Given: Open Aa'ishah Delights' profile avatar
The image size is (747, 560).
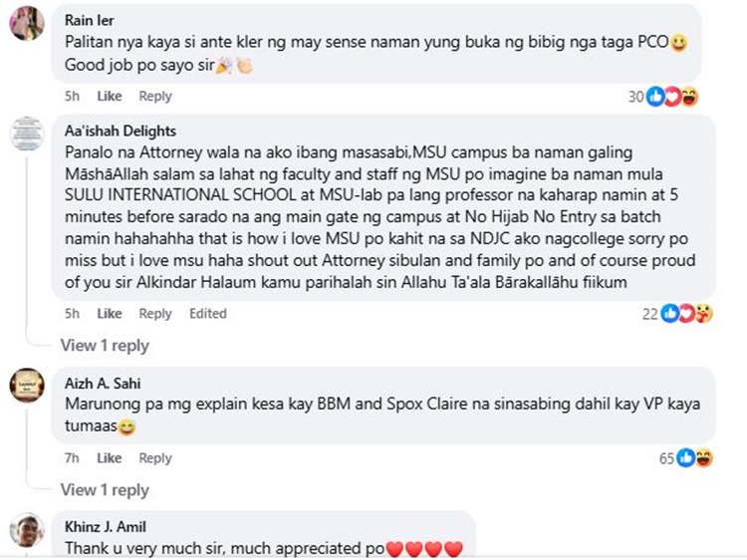Looking at the screenshot, I should click(x=27, y=134).
